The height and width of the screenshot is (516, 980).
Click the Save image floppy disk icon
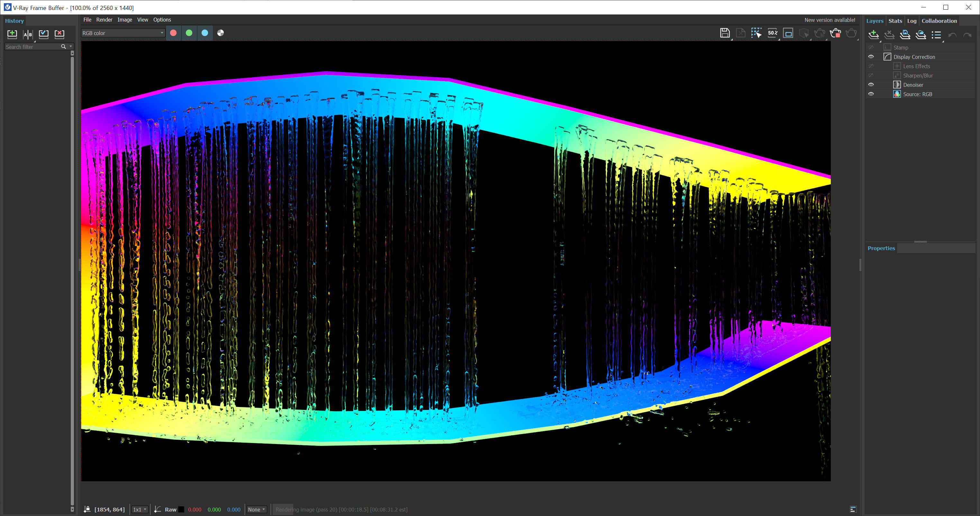point(724,33)
